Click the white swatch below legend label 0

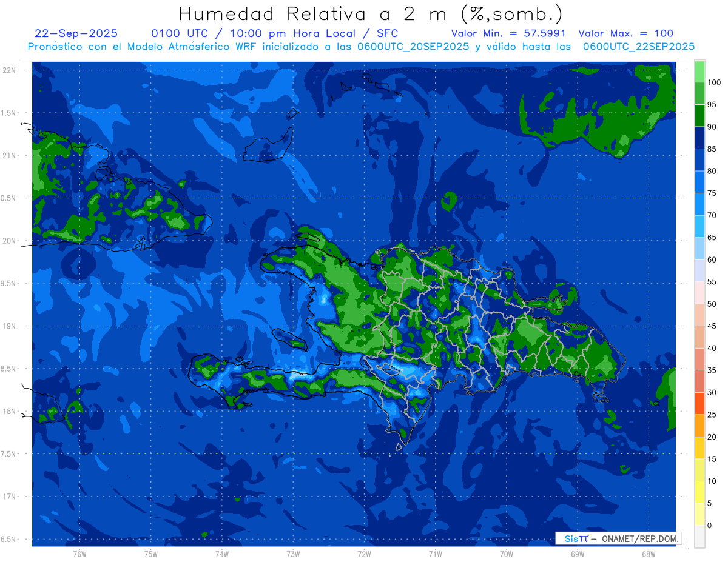(x=699, y=536)
